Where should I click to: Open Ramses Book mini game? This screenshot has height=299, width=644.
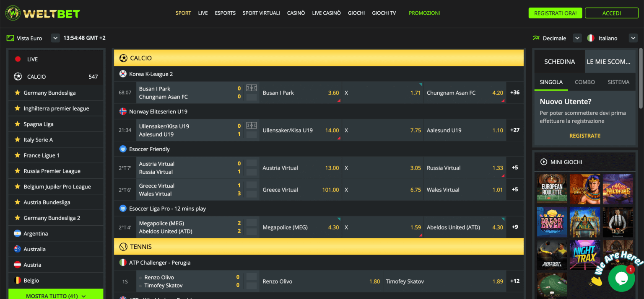coord(584,189)
